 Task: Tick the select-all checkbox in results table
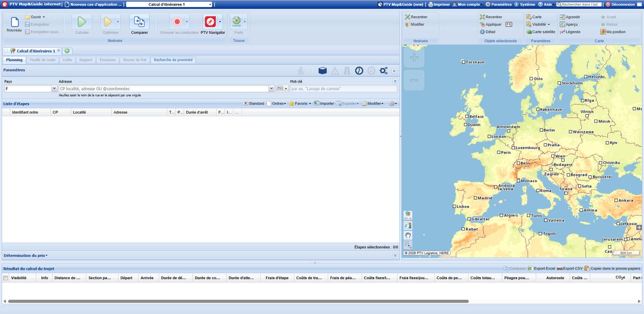coord(6,278)
